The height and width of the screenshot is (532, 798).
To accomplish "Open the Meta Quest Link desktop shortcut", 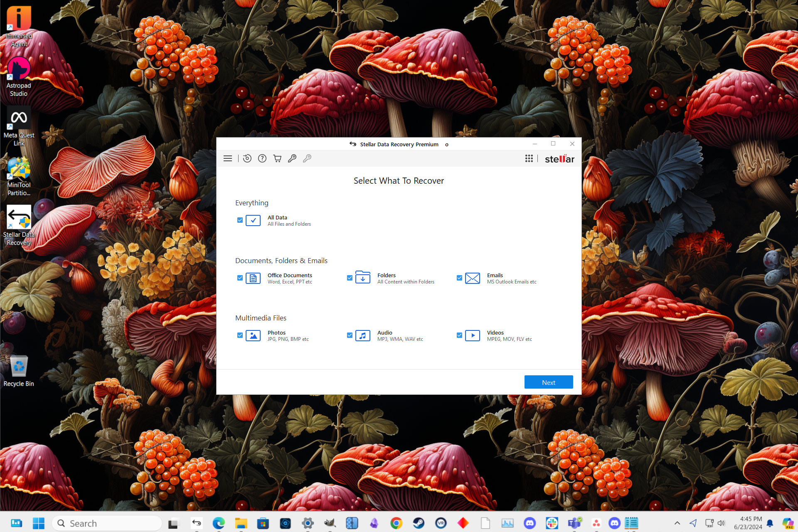I will [19, 126].
